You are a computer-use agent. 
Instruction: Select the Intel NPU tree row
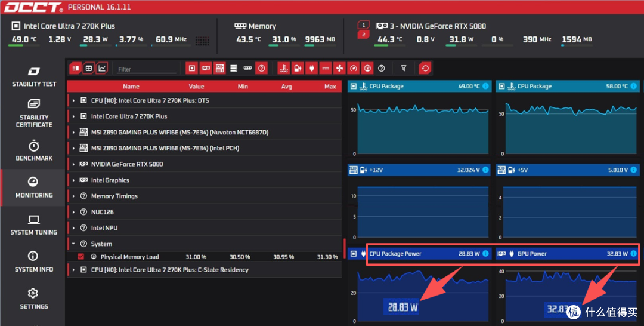coord(205,227)
